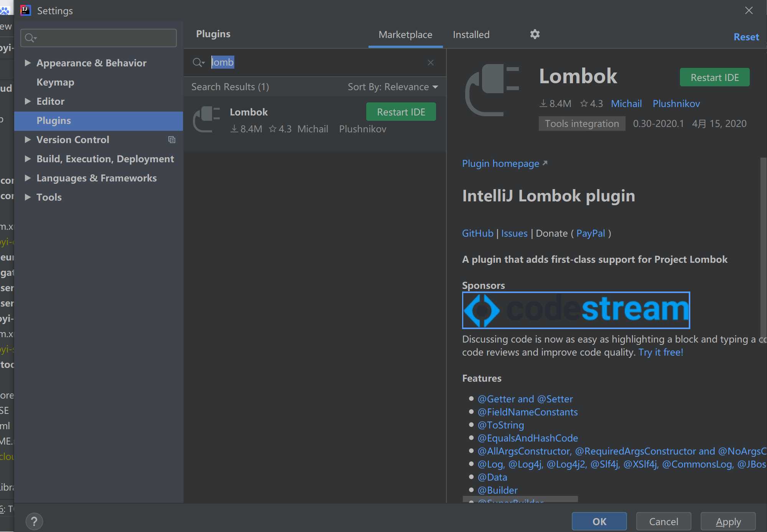Open the PayPal donate link
Screen dimensions: 767x532
click(x=591, y=234)
